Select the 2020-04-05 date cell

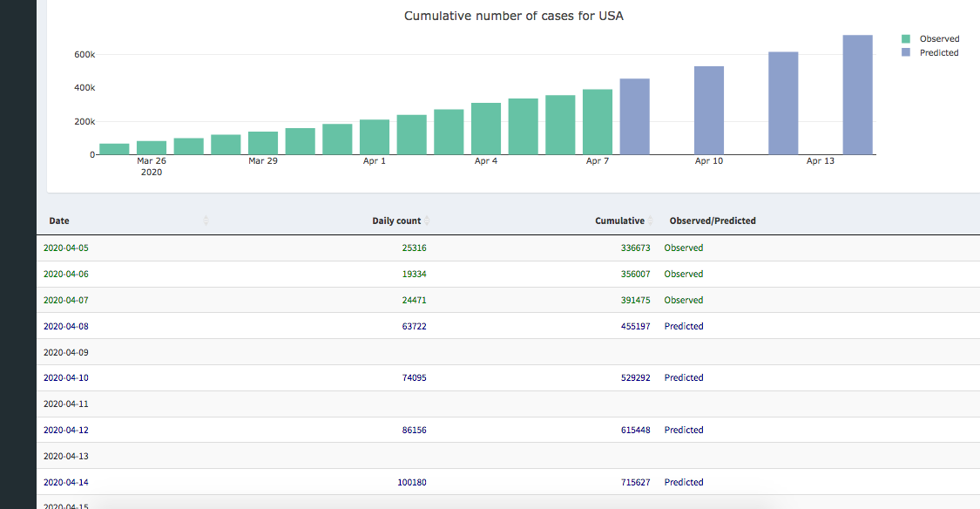(x=66, y=248)
